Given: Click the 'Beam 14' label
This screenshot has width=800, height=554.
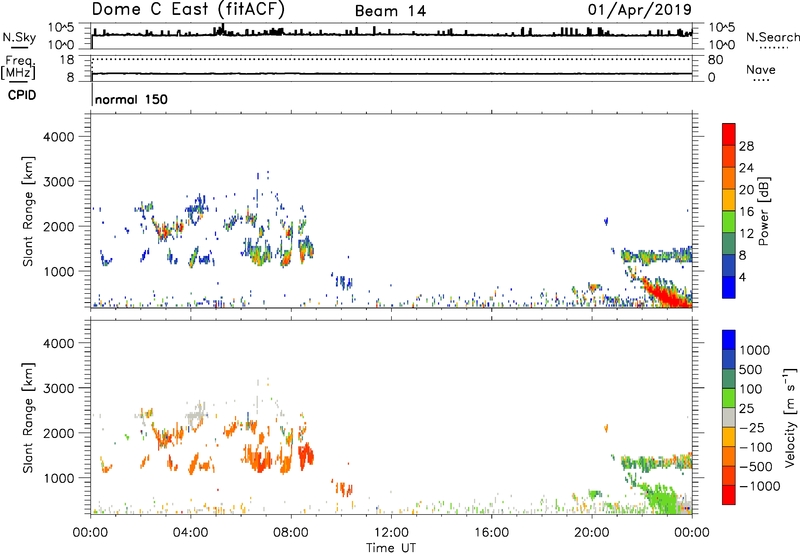Looking at the screenshot, I should (390, 11).
